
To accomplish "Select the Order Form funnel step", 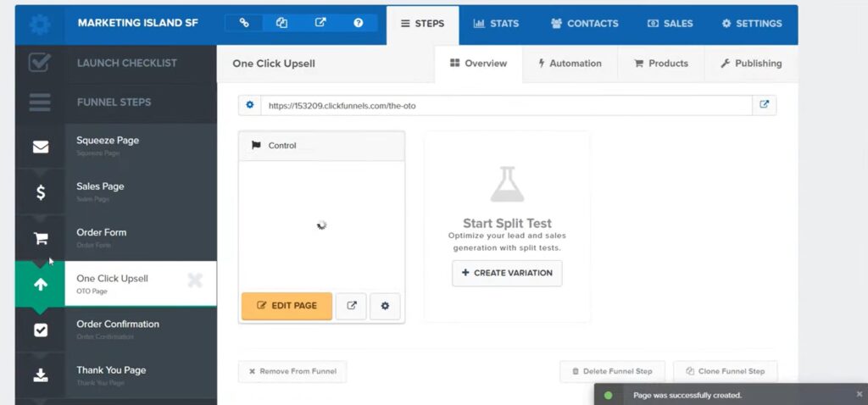I will [141, 238].
